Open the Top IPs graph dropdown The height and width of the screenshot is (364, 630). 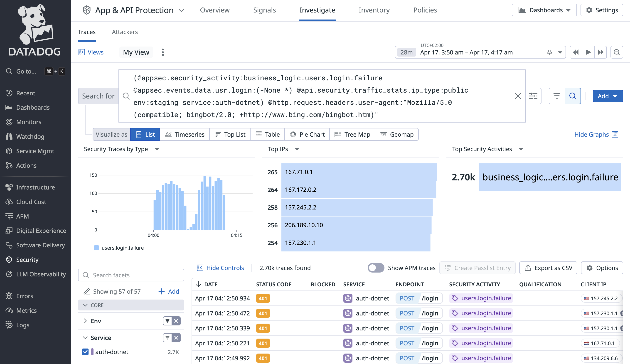297,149
